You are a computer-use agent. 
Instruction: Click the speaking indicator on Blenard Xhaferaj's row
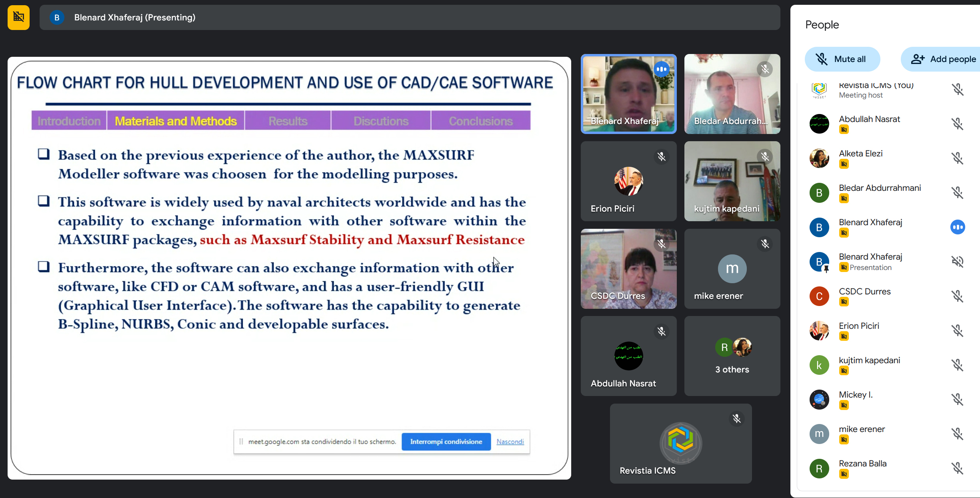(957, 227)
